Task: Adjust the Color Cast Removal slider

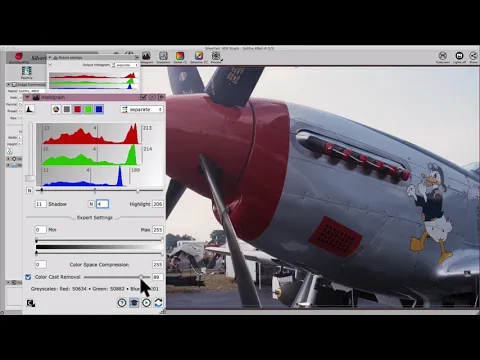Action: (141, 277)
